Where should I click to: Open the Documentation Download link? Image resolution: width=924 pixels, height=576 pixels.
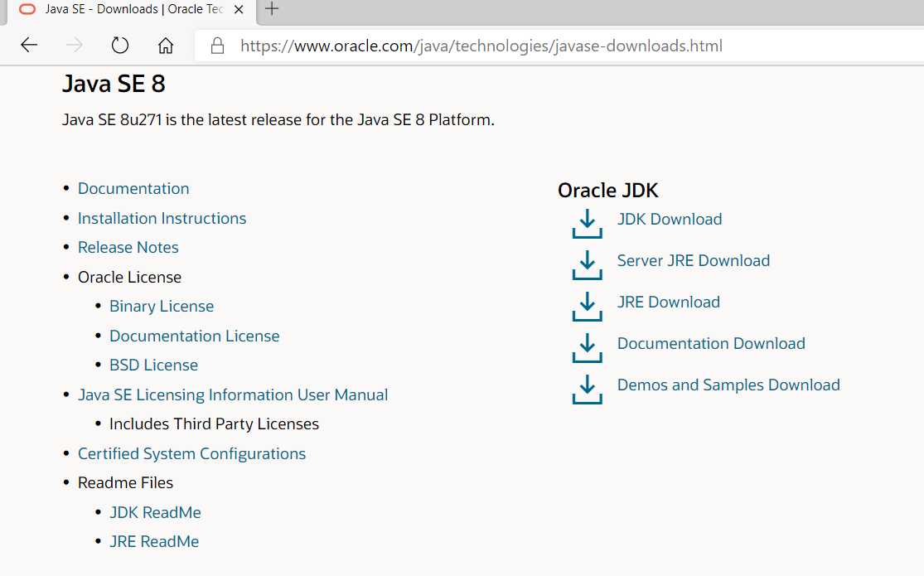pyautogui.click(x=711, y=343)
